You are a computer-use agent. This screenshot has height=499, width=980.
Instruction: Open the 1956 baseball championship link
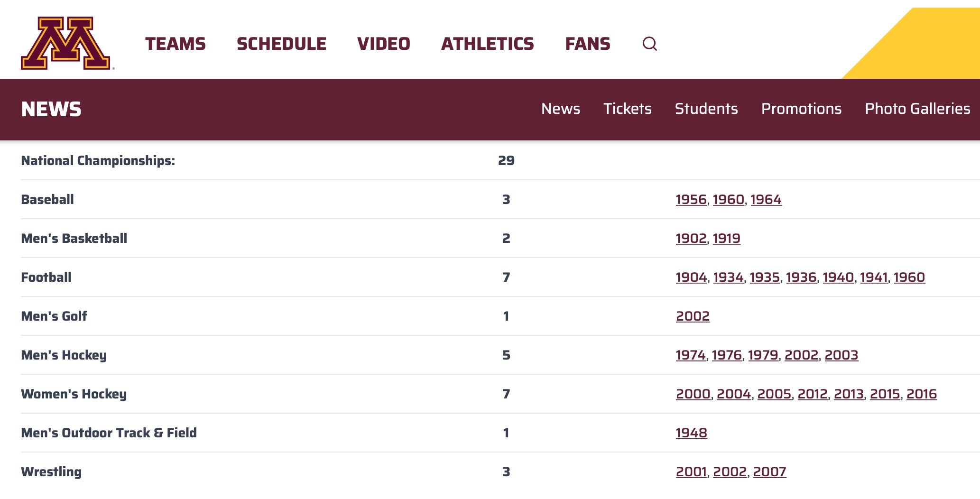click(691, 200)
